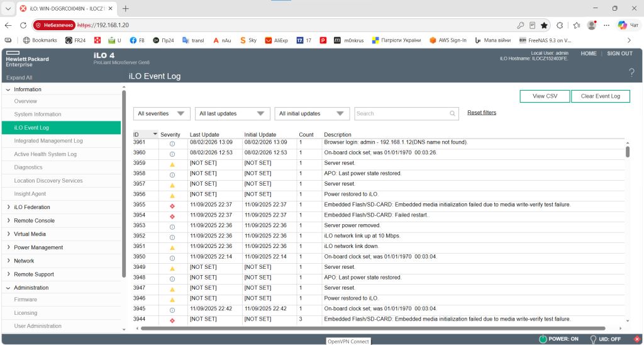
Task: Open the browser extensions icon
Action: pyautogui.click(x=559, y=25)
